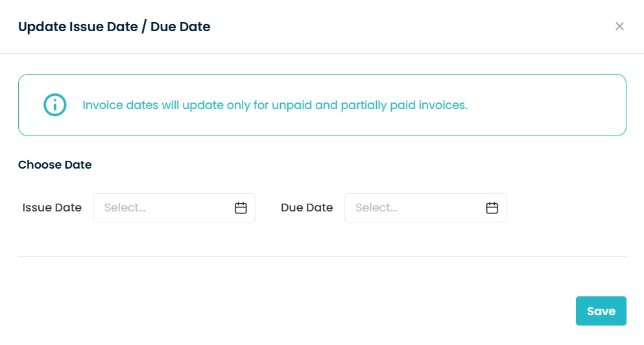The width and height of the screenshot is (644, 345).
Task: Select the Issue Date 'Select...' placeholder
Action: coord(125,208)
